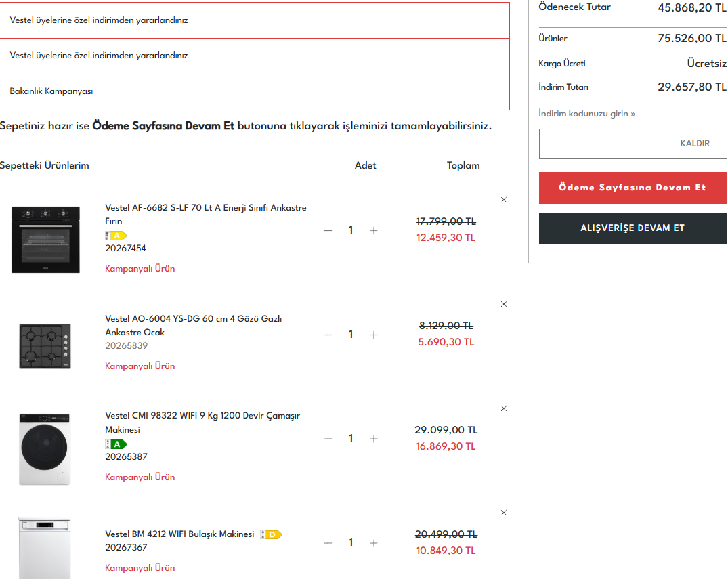The width and height of the screenshot is (728, 579).
Task: Click the KALDIR discount code button
Action: click(695, 144)
